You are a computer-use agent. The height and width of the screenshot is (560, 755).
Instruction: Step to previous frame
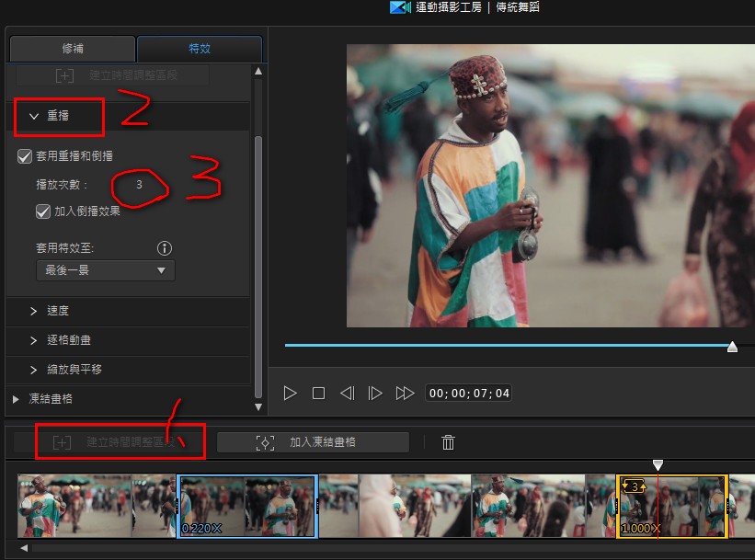[348, 394]
